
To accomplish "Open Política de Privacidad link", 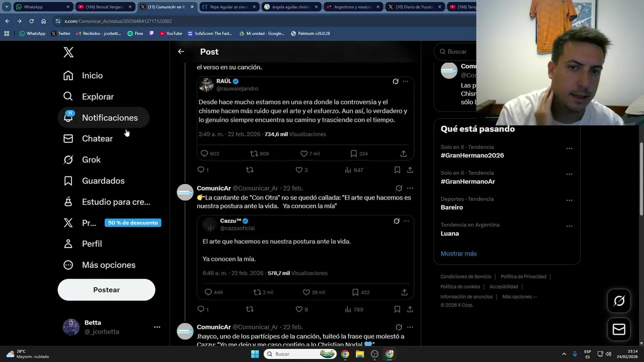I will [523, 277].
